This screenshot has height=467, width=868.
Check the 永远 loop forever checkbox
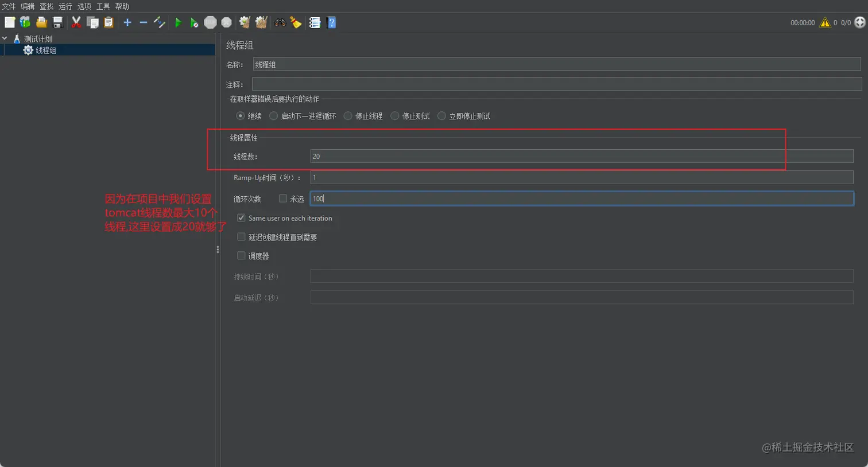coord(282,199)
